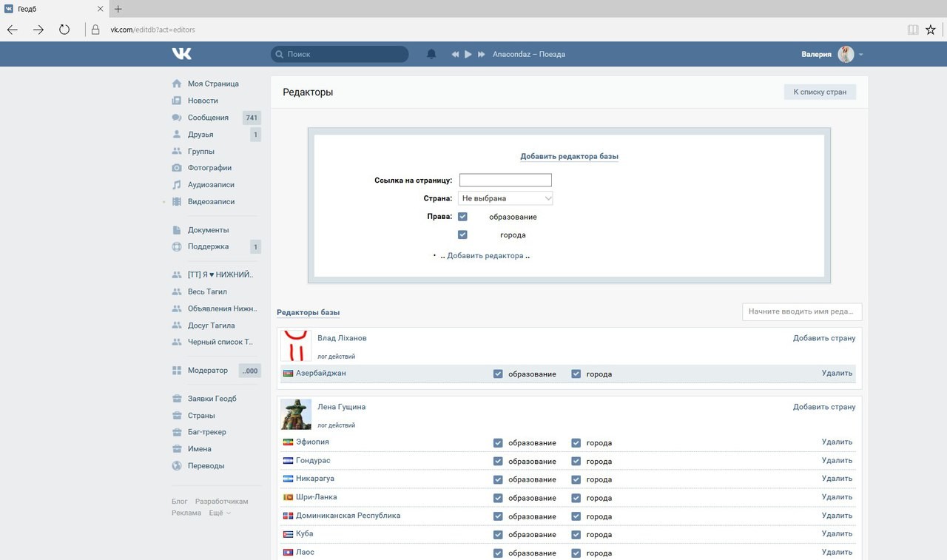This screenshot has height=560, width=947.
Task: Click the music note icon beside Аудиозаписи
Action: [x=176, y=185]
